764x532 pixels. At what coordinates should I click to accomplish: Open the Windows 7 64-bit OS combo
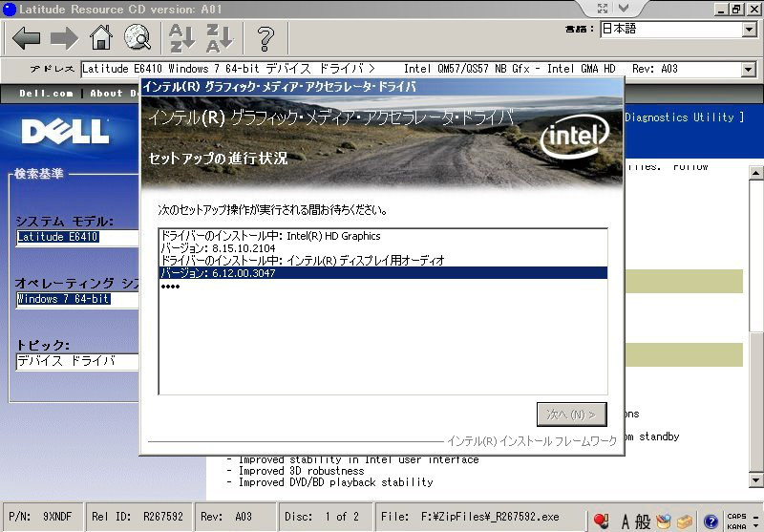point(78,299)
